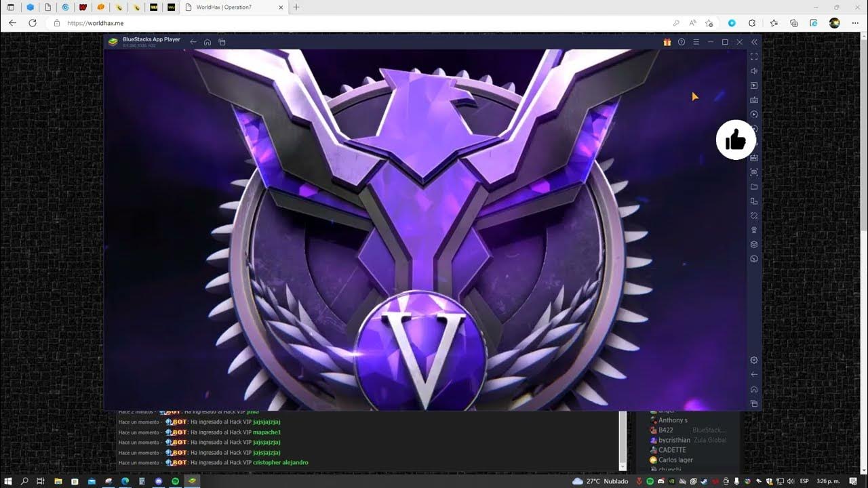Click the BlueStacks speedometer icon in sidebar

[x=754, y=259]
